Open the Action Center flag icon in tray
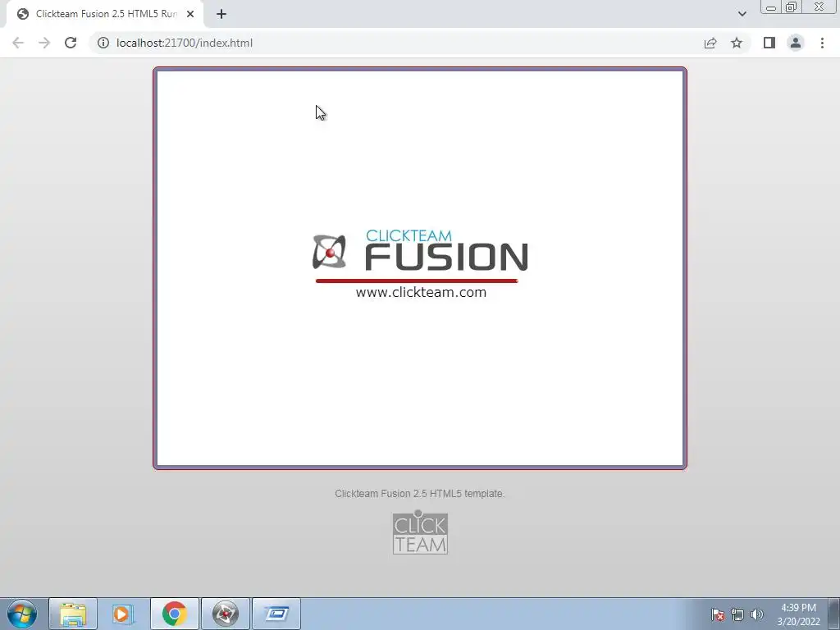 pos(718,614)
